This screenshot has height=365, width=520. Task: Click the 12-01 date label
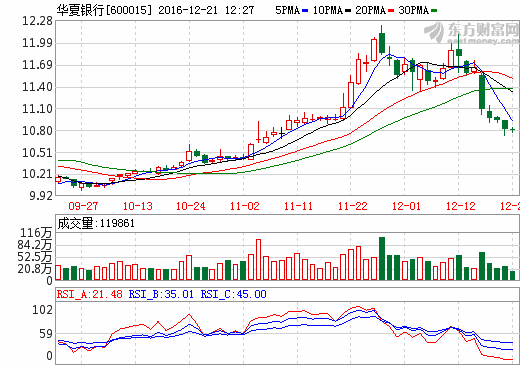(406, 206)
